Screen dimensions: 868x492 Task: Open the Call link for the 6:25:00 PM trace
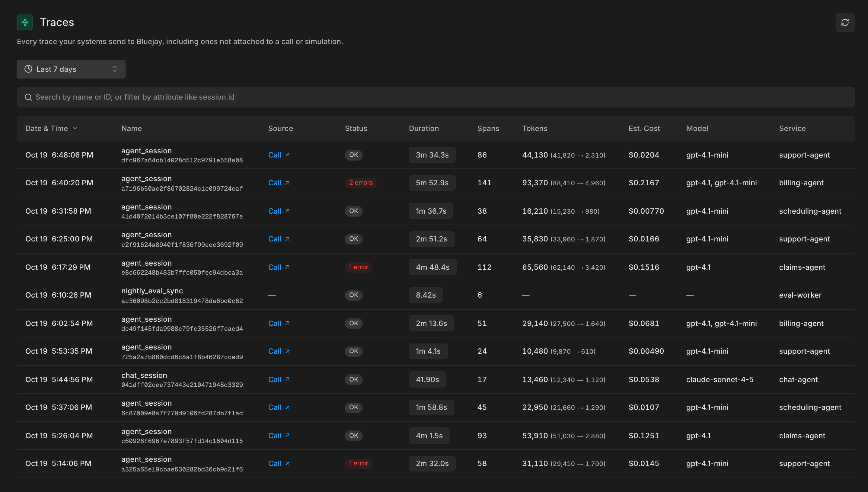coord(279,239)
